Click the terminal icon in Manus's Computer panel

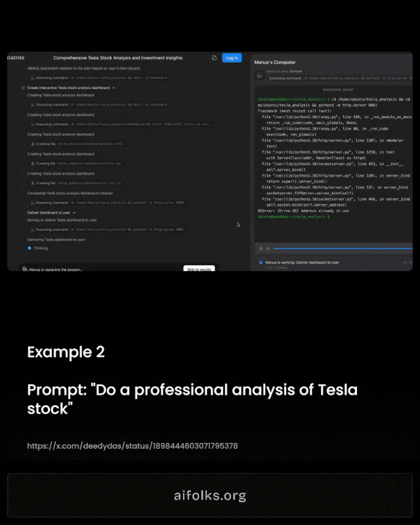pyautogui.click(x=260, y=75)
